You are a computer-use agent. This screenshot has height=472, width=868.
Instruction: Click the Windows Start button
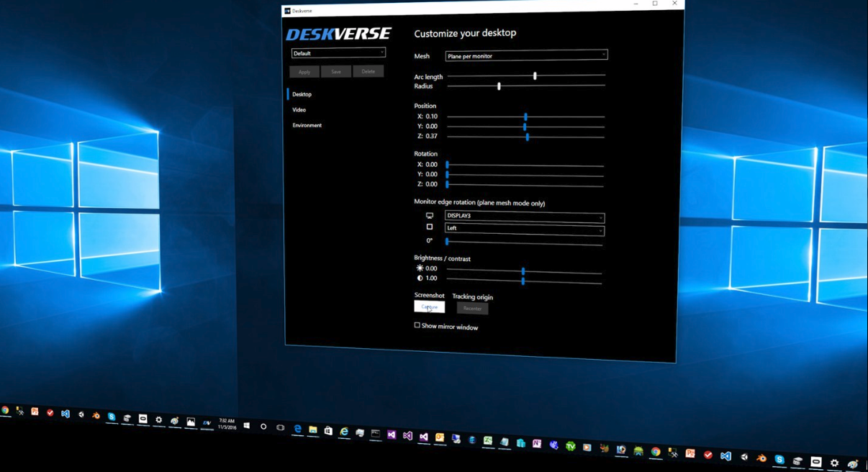coord(246,426)
